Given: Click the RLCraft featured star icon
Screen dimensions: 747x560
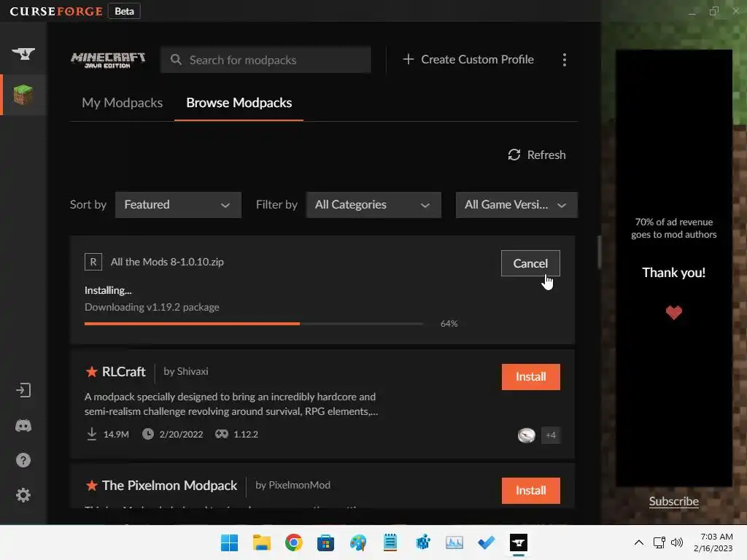Looking at the screenshot, I should point(91,371).
